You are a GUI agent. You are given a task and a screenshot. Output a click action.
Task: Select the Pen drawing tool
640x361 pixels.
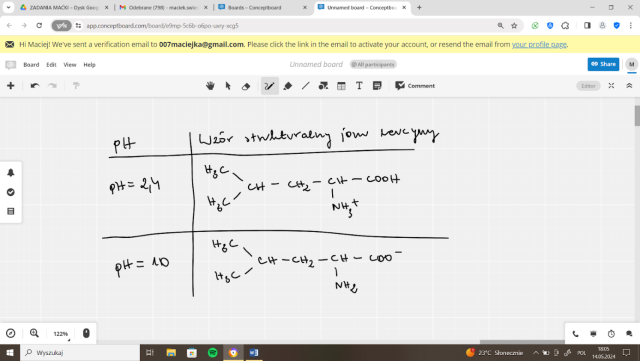[270, 86]
